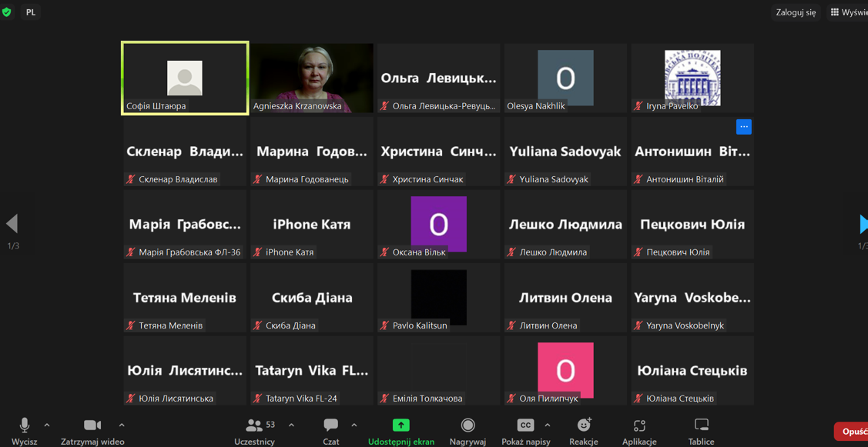Go to previous gallery page arrow
The width and height of the screenshot is (868, 447).
(x=12, y=224)
